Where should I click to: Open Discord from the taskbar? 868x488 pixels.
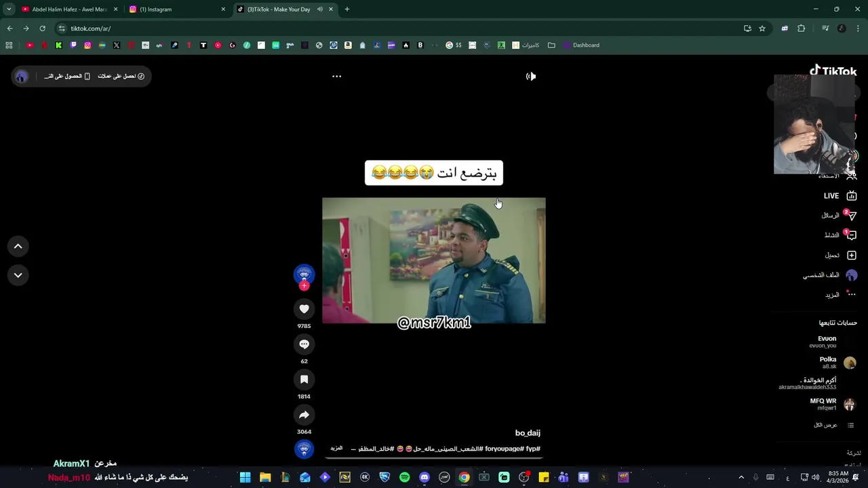pos(425,477)
